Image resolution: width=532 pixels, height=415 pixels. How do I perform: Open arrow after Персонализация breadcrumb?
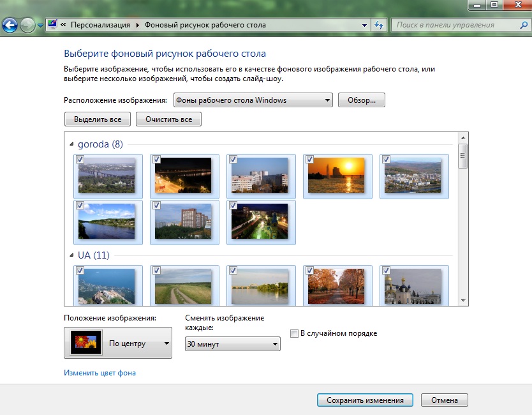(137, 25)
